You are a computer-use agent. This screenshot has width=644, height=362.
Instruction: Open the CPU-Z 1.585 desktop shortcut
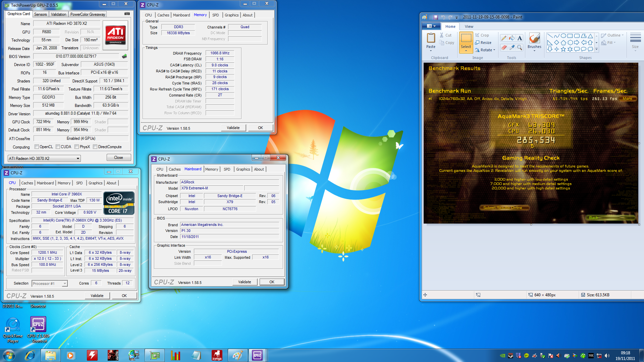click(x=38, y=330)
